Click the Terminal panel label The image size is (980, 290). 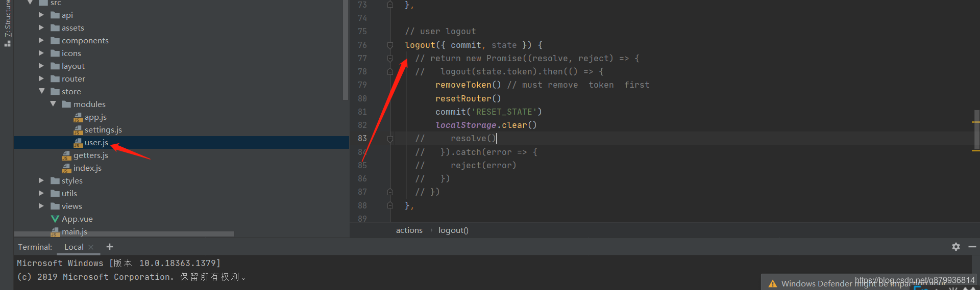coord(35,247)
